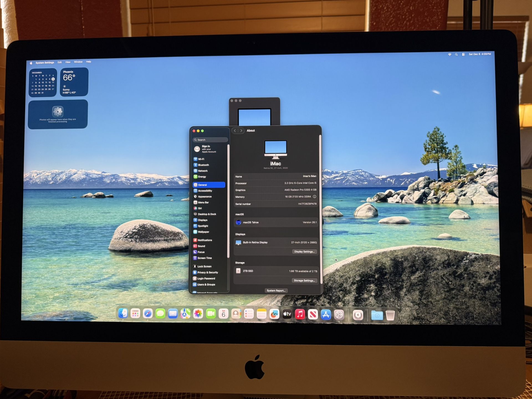Select Wi-Fi in the System Settings sidebar
Image resolution: width=532 pixels, height=399 pixels.
pyautogui.click(x=201, y=159)
